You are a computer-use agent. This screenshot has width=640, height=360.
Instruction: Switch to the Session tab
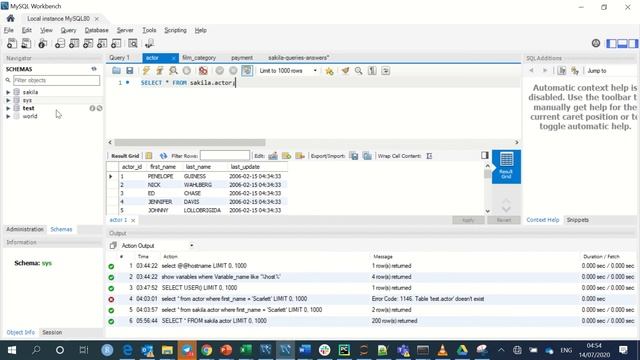[x=52, y=332]
